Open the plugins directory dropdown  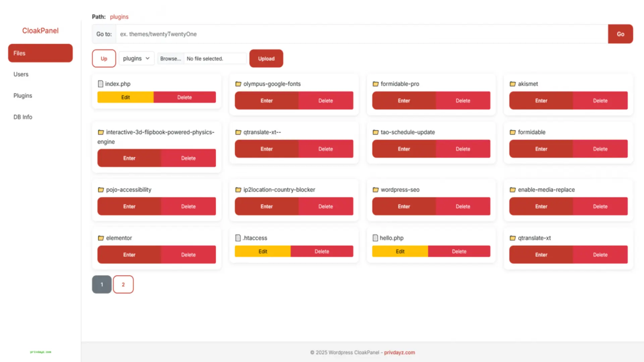136,58
